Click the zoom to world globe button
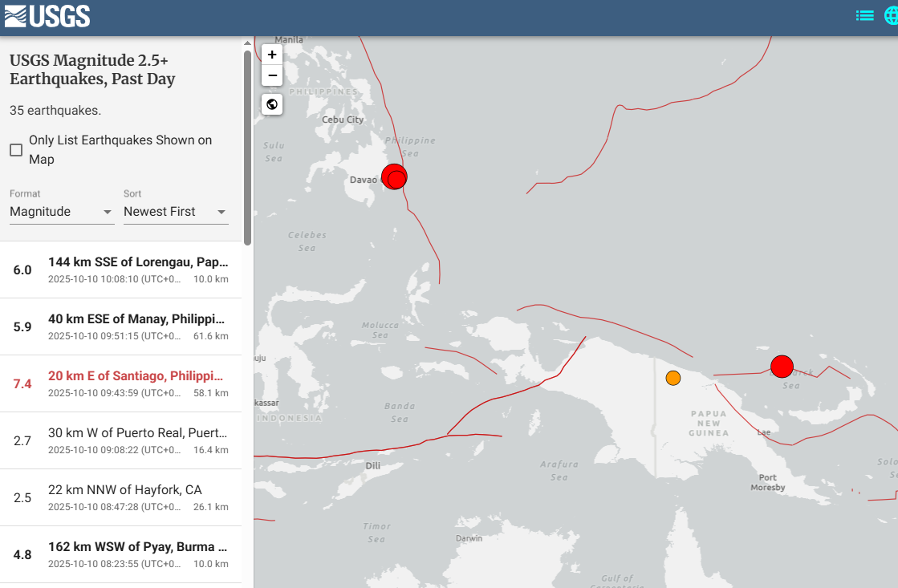Screen dimensions: 898x588 tap(272, 104)
